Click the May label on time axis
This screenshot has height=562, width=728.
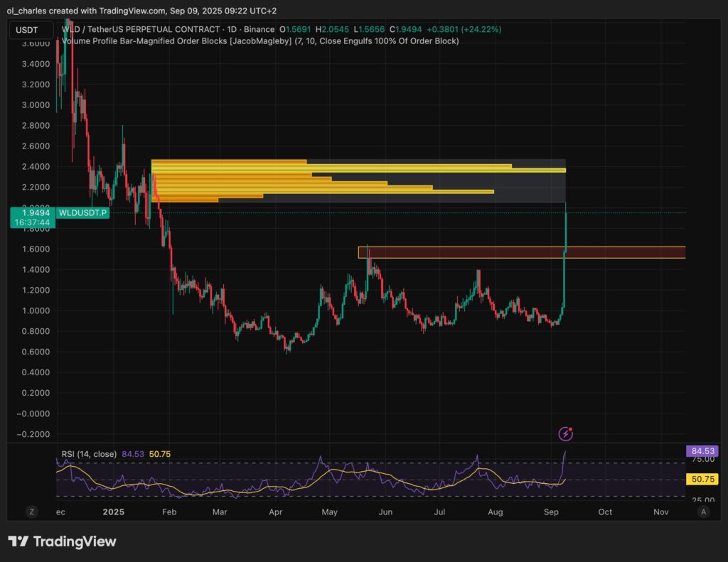[x=329, y=512]
